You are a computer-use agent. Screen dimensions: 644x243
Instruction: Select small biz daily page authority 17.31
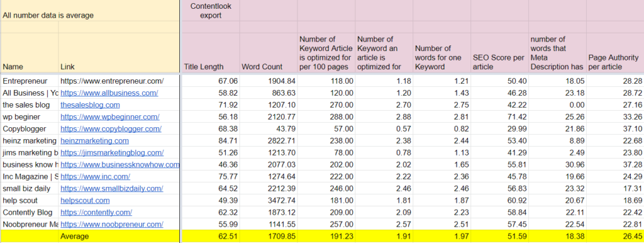(615, 189)
